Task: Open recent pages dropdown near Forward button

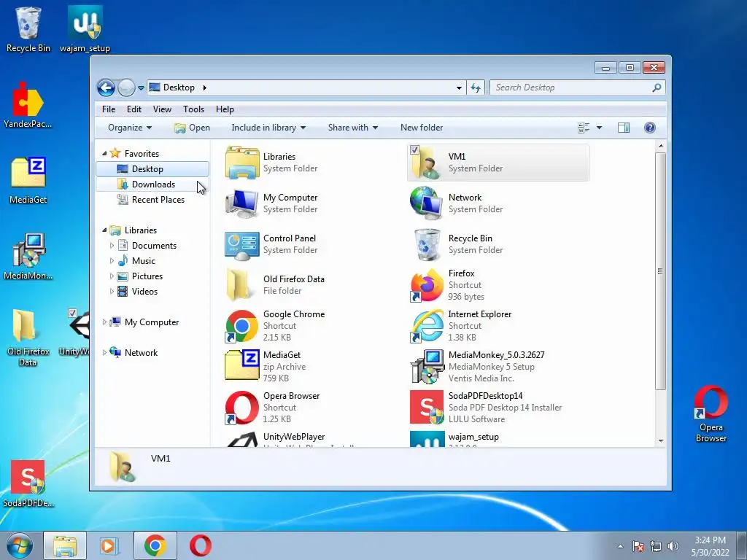Action: (141, 87)
